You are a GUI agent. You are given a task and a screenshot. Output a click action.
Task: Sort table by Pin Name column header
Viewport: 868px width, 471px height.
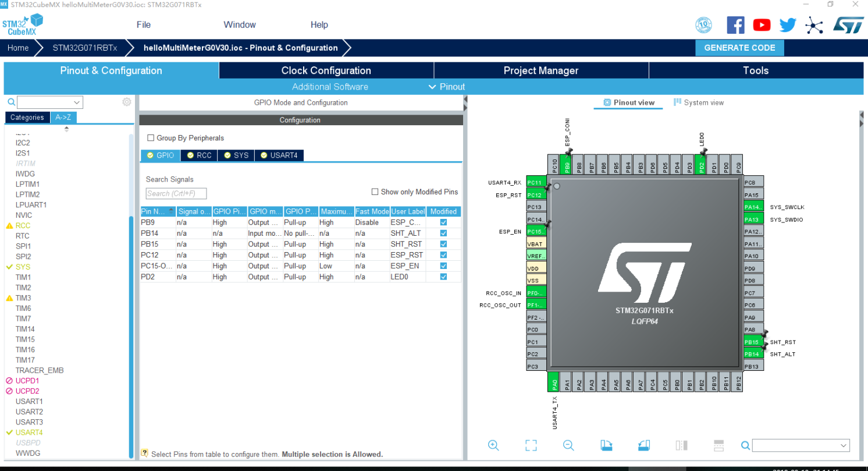[158, 211]
